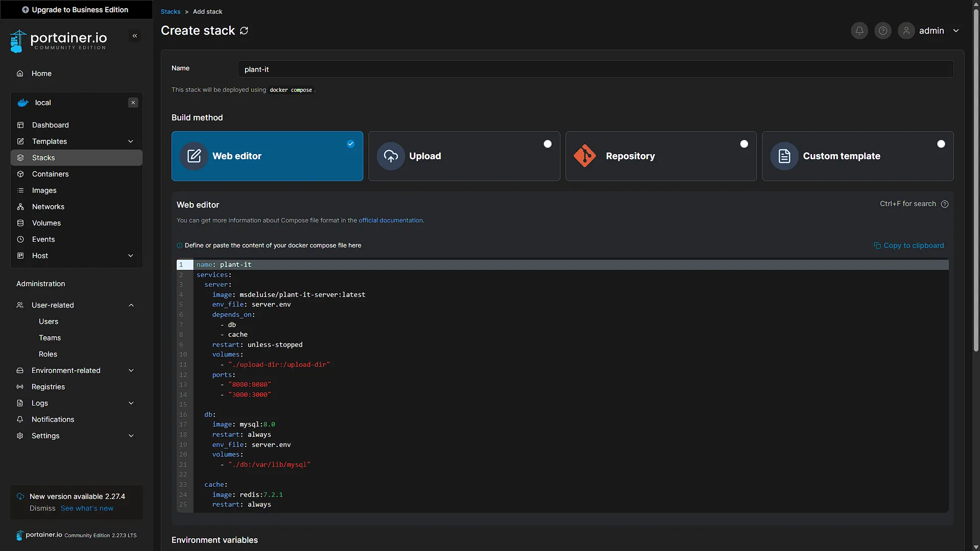
Task: Open the Containers page in sidebar
Action: click(77, 174)
